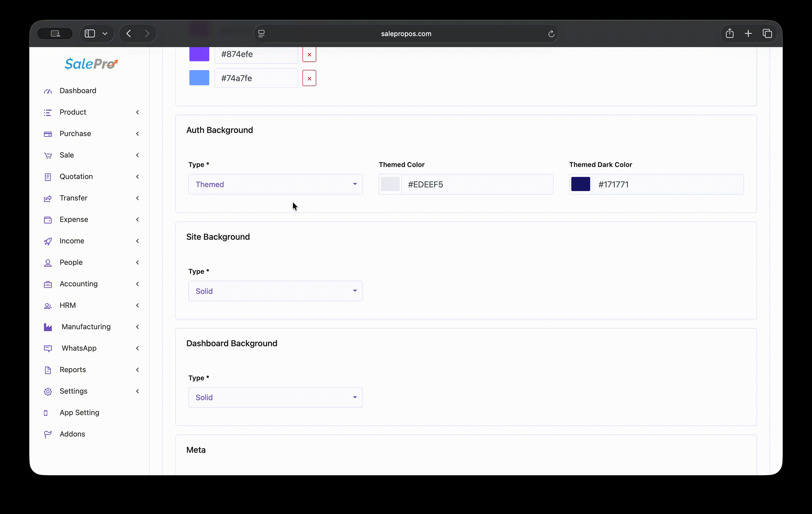Open Site Background Type dropdown
The image size is (812, 514).
coord(275,291)
